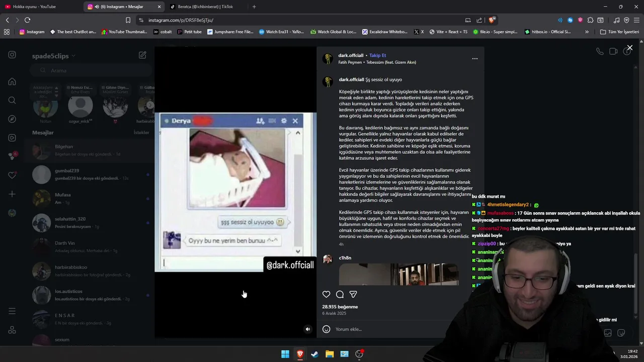Close the Instagram Mesajlar tab
This screenshot has height=362, width=644.
[159, 7]
